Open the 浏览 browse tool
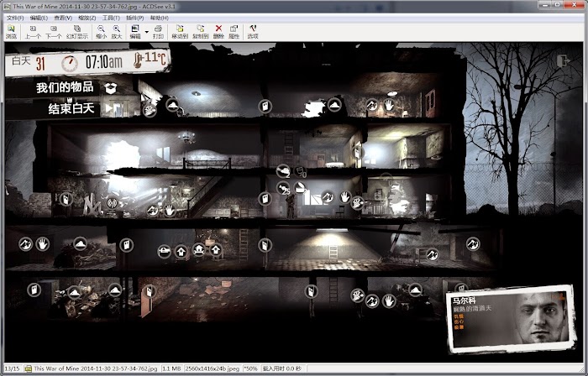 [x=11, y=32]
